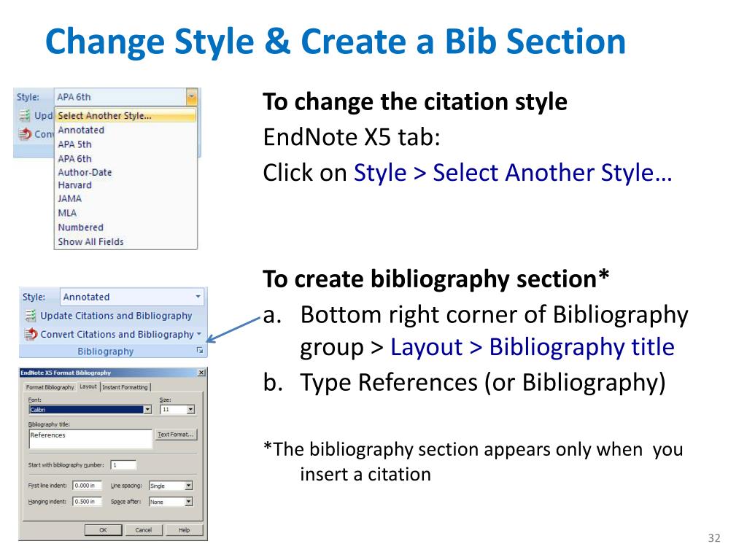Click the Update Citations and Bibliography label
Viewport: 747px width, 560px height.
116,316
